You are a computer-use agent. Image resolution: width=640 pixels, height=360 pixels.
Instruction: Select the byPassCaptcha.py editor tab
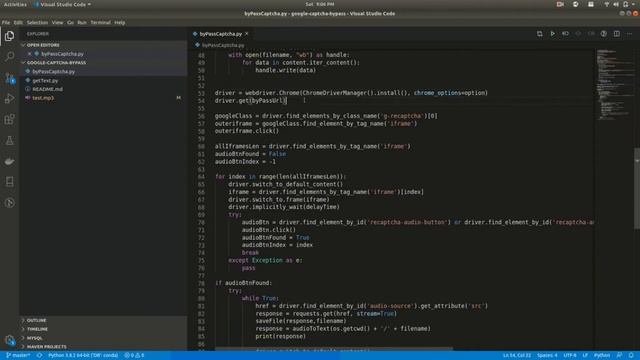[220, 34]
